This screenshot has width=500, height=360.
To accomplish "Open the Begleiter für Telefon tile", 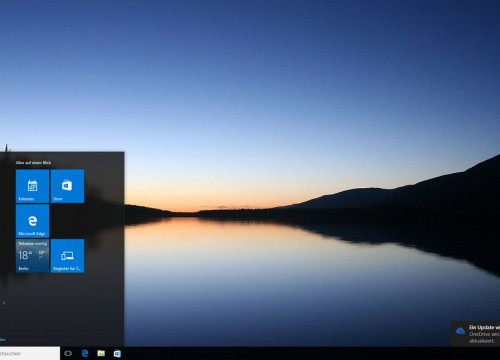I will click(x=67, y=256).
